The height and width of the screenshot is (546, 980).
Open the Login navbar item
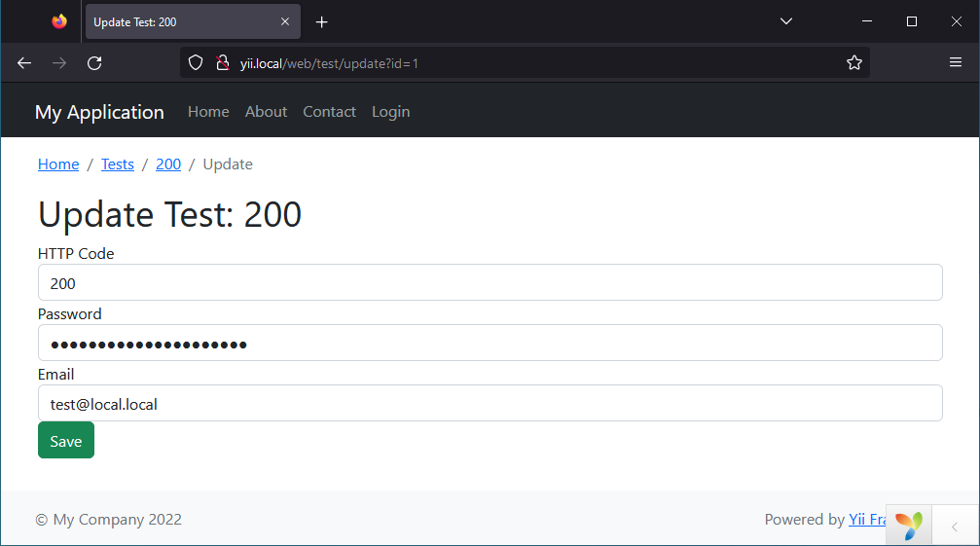(x=390, y=113)
